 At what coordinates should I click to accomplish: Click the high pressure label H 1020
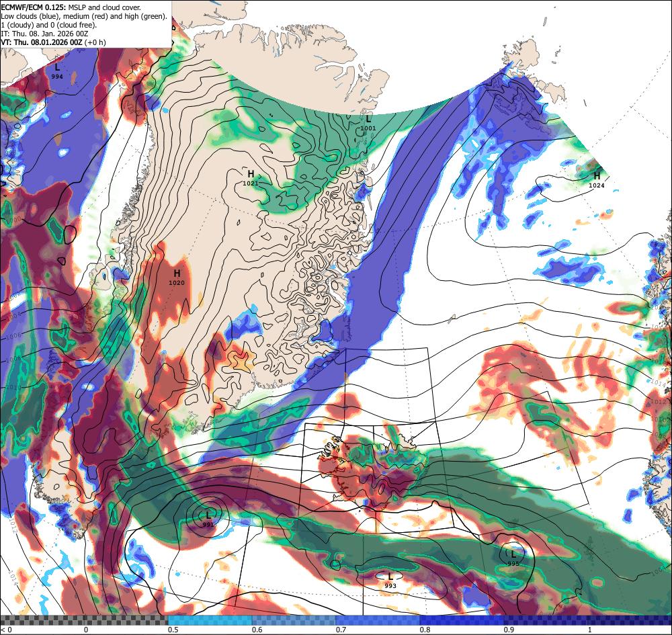click(177, 278)
